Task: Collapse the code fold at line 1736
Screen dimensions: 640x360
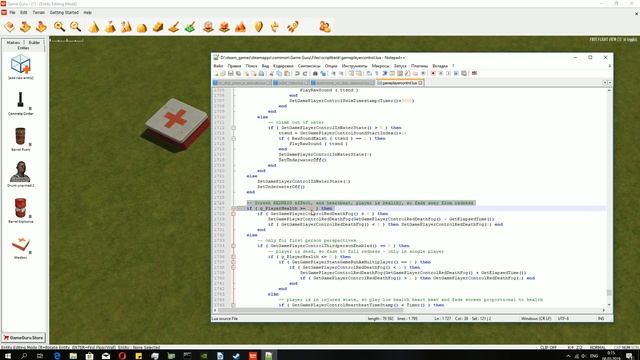Action: pos(233,257)
